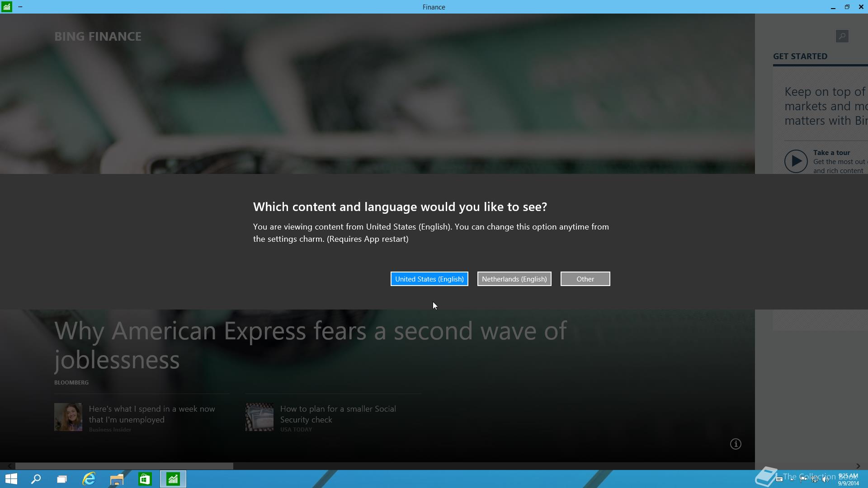Open the American Express joblessness headline

pos(310,345)
